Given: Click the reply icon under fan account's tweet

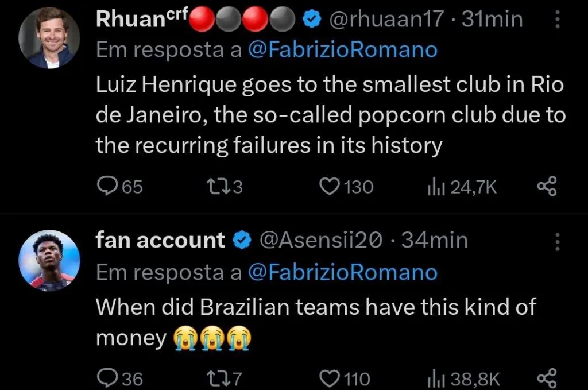Looking at the screenshot, I should (108, 378).
